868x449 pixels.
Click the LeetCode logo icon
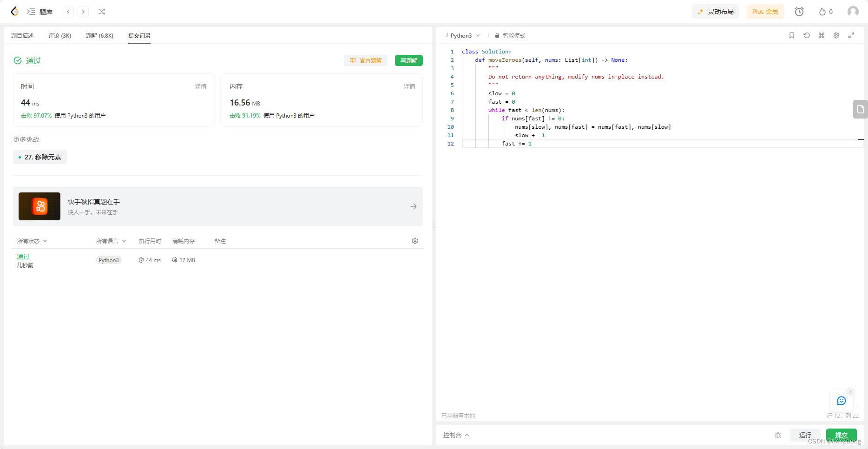(15, 12)
